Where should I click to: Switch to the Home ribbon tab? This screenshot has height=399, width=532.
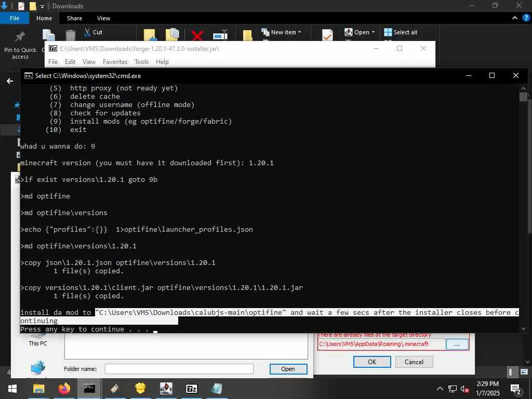click(x=44, y=18)
